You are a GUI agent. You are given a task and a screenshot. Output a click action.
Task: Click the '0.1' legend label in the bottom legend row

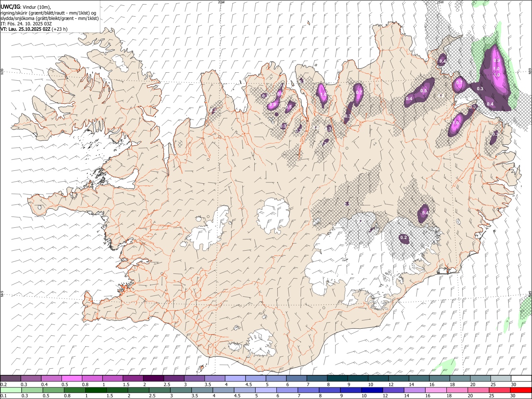(x=3, y=396)
